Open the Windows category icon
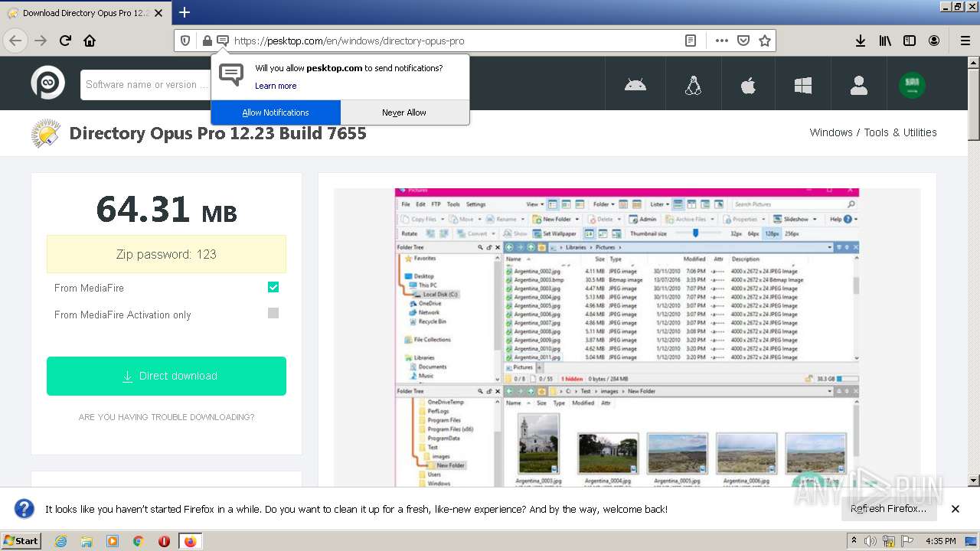This screenshot has width=980, height=551. (803, 86)
